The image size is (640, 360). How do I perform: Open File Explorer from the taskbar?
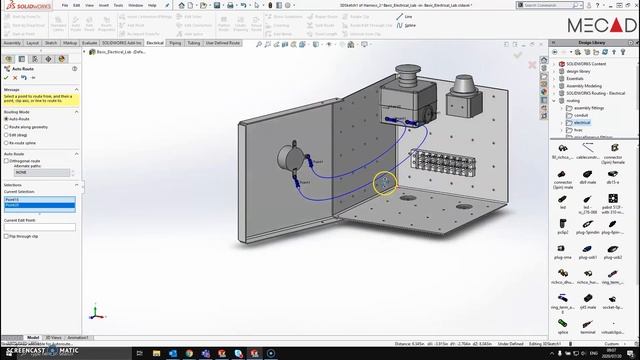(x=156, y=353)
